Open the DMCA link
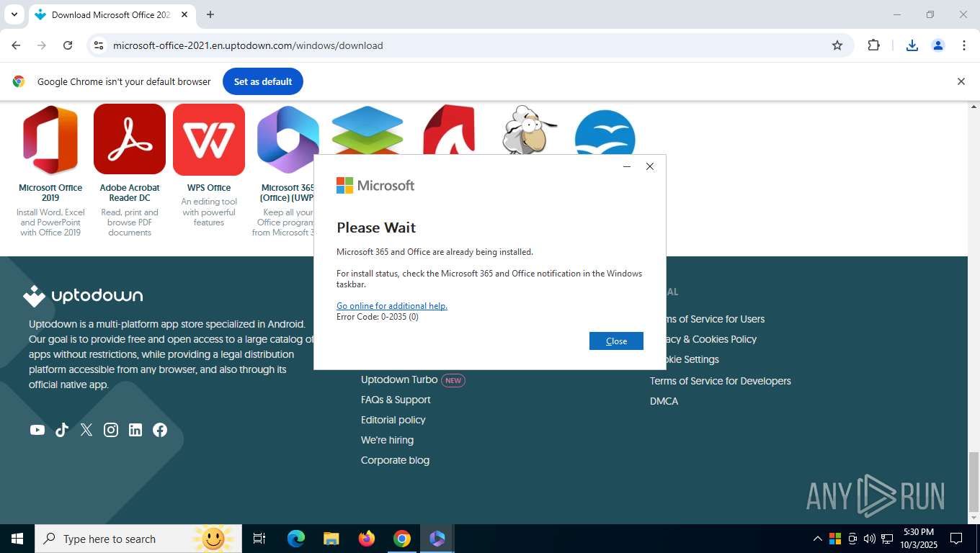Screen dimensions: 980x553 pyautogui.click(x=664, y=401)
